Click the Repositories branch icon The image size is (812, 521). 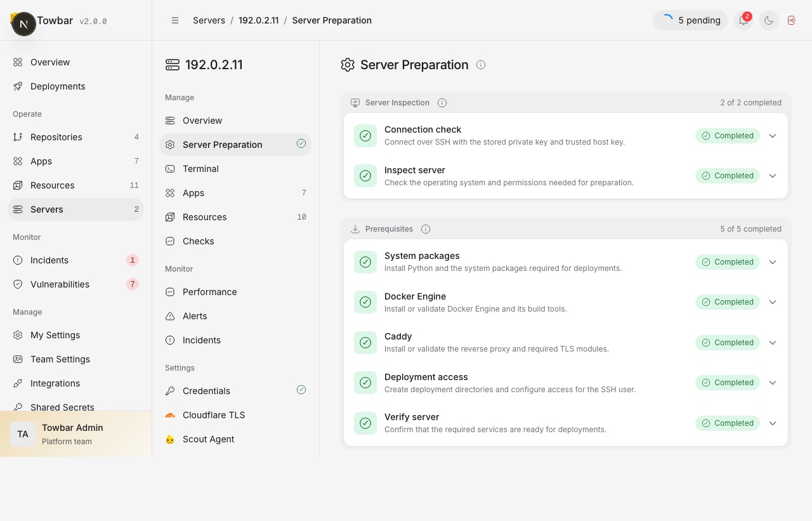[x=18, y=137]
